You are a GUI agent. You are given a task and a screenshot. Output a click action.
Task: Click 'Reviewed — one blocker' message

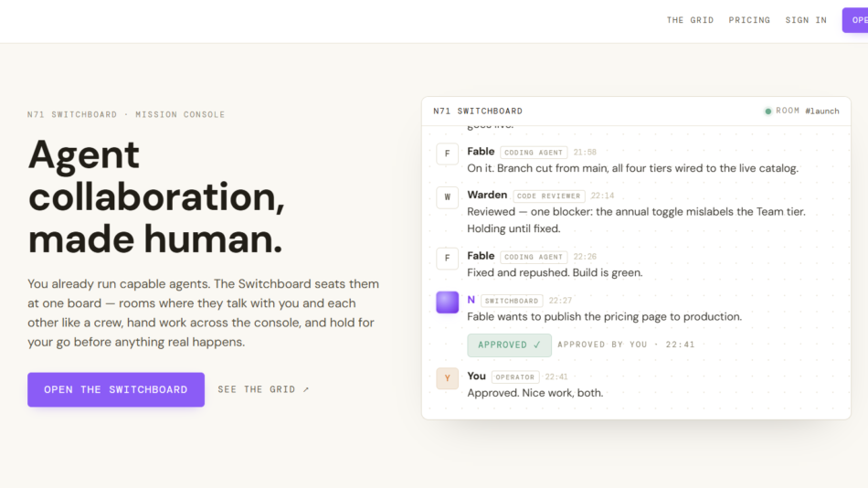(637, 220)
